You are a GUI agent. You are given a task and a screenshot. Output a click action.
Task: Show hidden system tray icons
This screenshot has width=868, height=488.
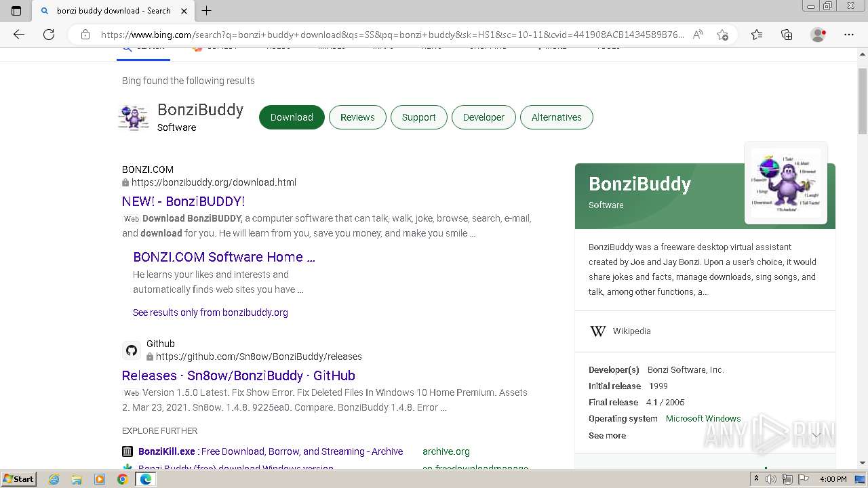tap(757, 479)
